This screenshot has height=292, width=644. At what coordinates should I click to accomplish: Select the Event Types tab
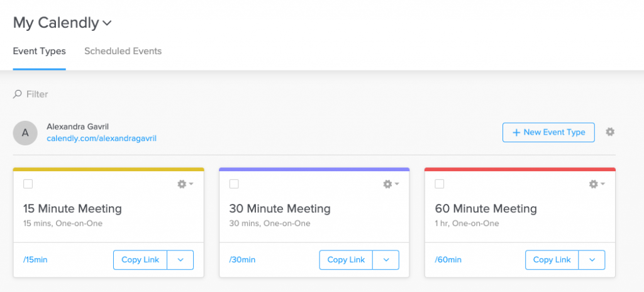point(40,52)
